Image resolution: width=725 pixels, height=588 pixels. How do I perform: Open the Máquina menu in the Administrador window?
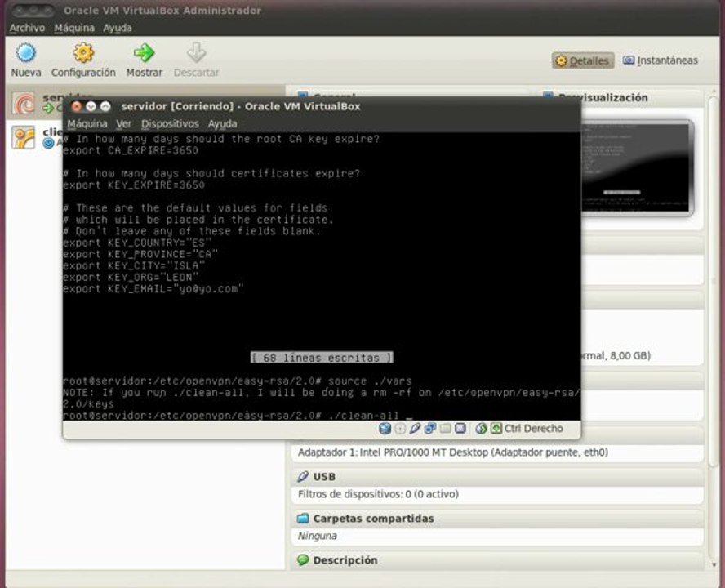pyautogui.click(x=74, y=28)
